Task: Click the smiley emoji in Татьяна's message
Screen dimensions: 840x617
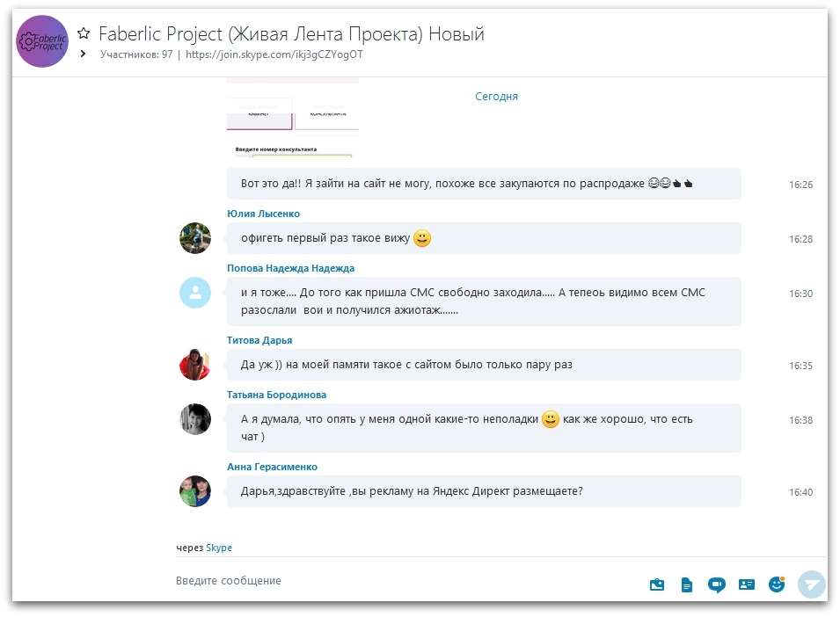Action: click(x=551, y=419)
